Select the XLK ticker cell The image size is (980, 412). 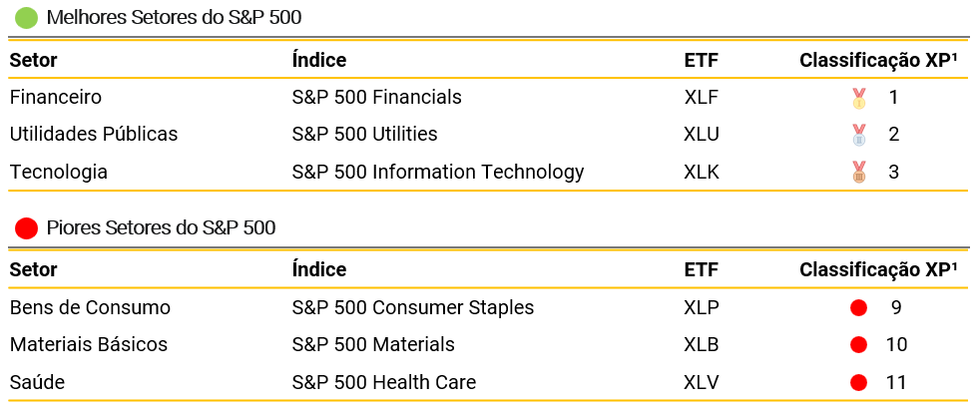pyautogui.click(x=702, y=172)
